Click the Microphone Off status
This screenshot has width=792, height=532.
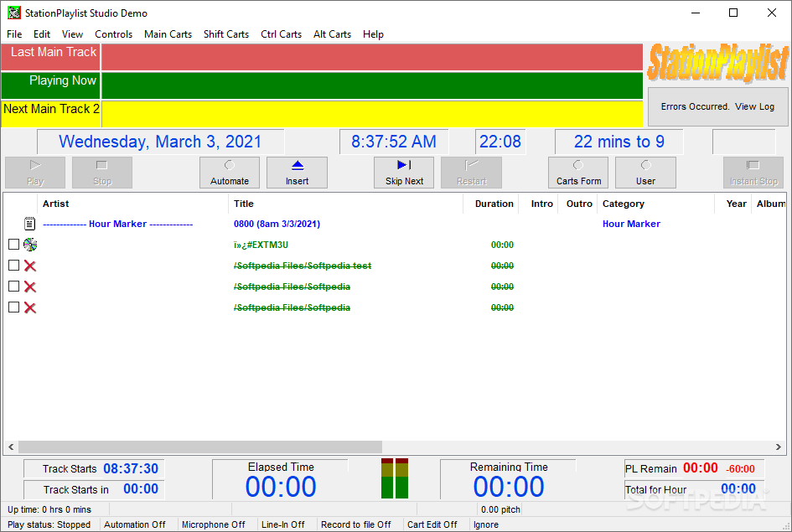point(213,524)
